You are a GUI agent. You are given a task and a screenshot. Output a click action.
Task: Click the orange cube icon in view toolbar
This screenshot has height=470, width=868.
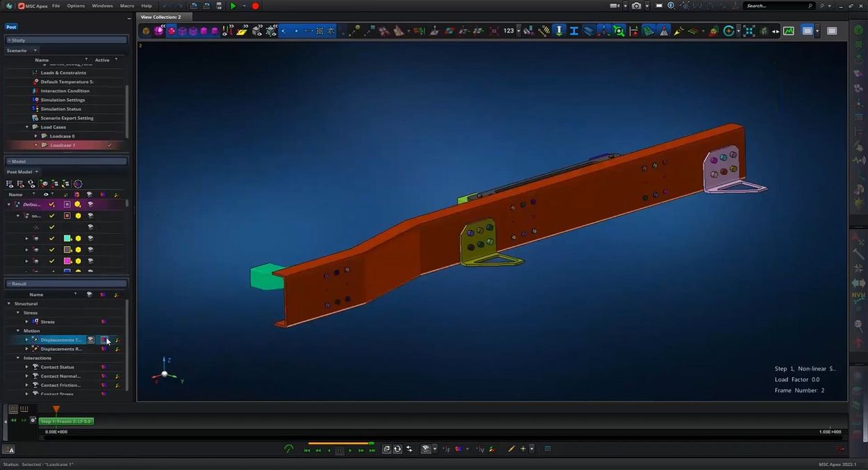[146, 31]
